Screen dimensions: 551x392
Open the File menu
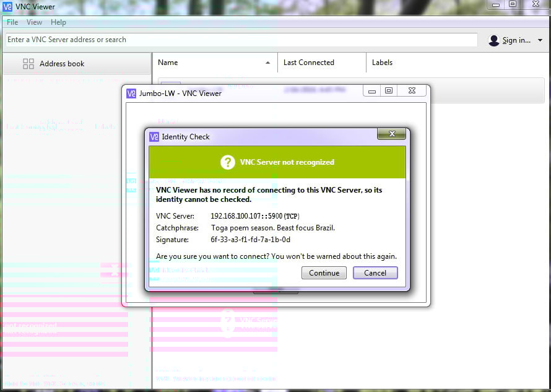point(12,22)
